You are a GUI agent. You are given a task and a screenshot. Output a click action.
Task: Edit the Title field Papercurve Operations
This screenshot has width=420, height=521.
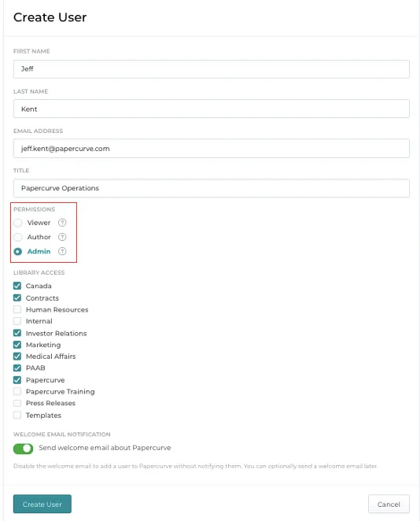click(x=211, y=188)
